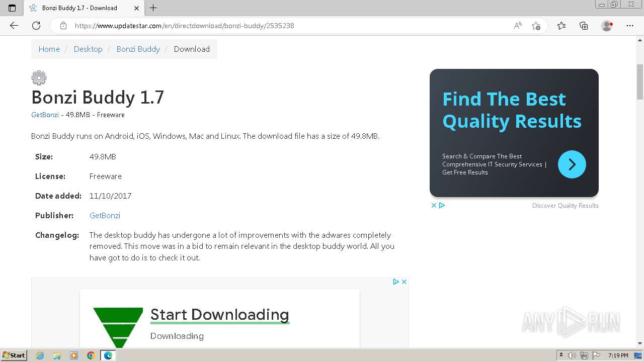The image size is (644, 362).
Task: Turn on Read aloud icon
Action: coord(518,26)
